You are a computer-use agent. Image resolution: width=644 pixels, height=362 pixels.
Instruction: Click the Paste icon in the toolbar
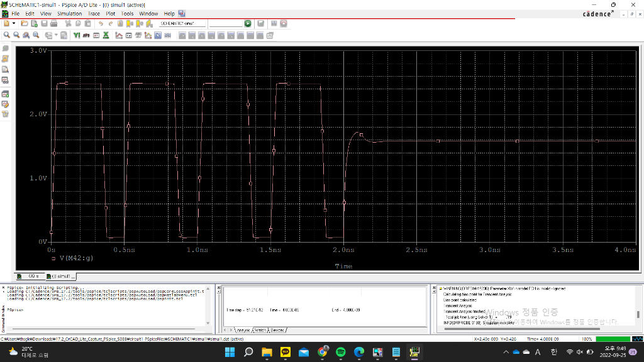(86, 23)
